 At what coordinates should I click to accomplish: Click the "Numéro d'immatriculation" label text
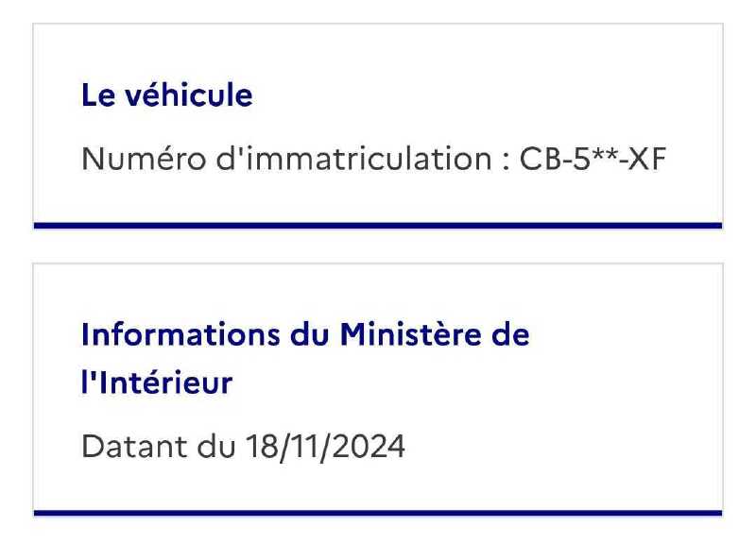click(x=286, y=159)
